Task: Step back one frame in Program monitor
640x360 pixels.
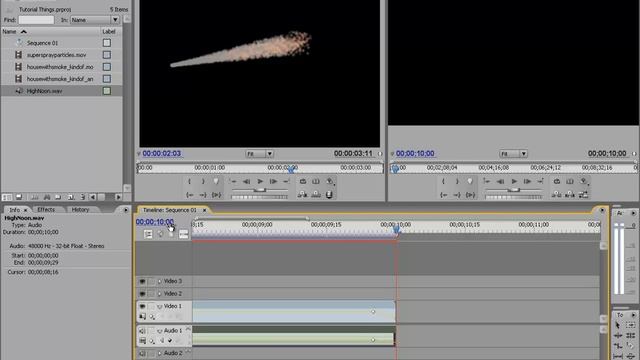Action: pyautogui.click(x=500, y=181)
